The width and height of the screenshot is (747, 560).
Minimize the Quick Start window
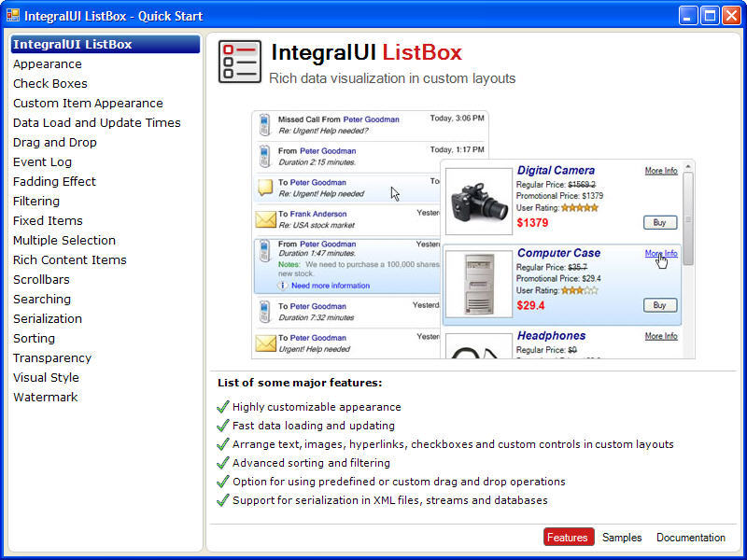click(x=688, y=15)
